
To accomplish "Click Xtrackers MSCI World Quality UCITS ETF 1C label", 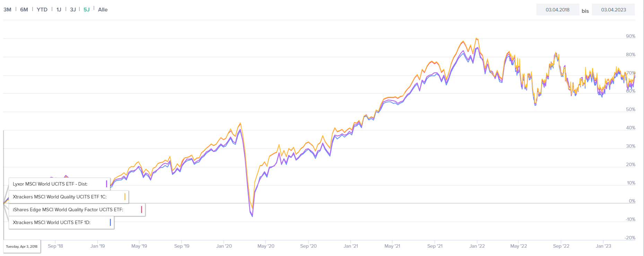I will pos(60,197).
